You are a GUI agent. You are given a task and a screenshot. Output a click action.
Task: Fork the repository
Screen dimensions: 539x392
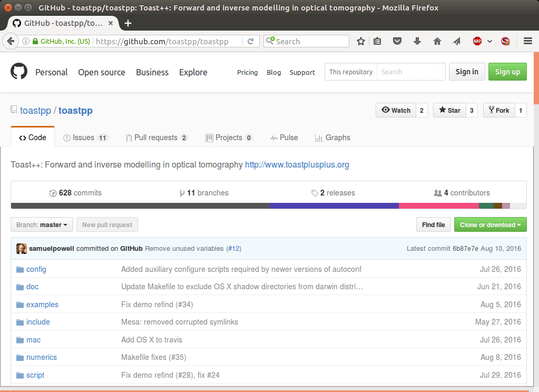(x=499, y=110)
